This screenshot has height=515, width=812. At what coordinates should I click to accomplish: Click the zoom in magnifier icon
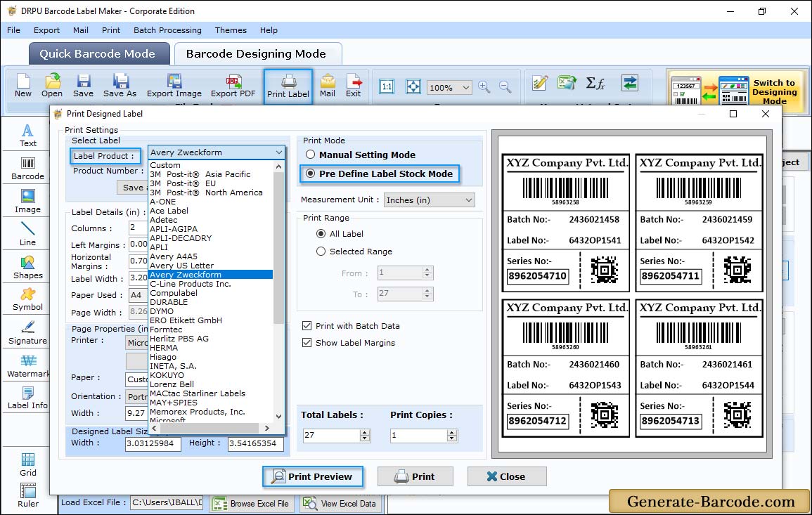click(x=484, y=87)
